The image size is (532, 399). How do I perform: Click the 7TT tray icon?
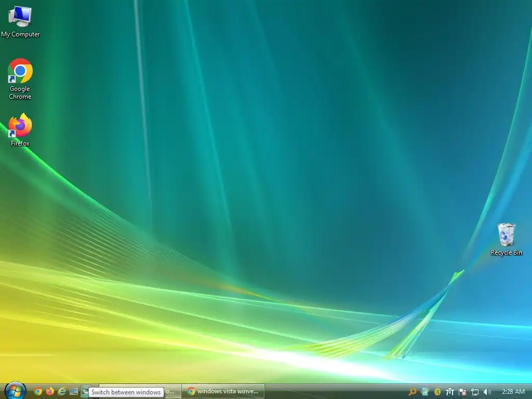(449, 392)
